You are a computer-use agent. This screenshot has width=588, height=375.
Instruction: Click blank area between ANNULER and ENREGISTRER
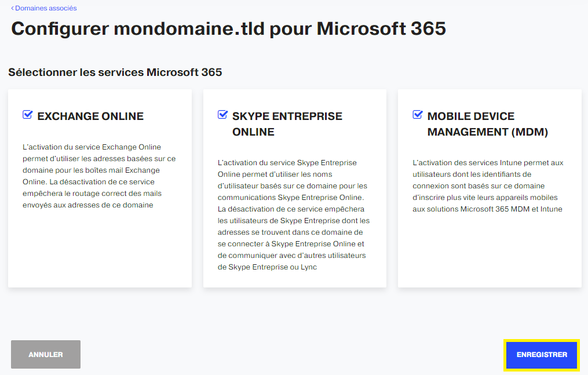coord(293,354)
